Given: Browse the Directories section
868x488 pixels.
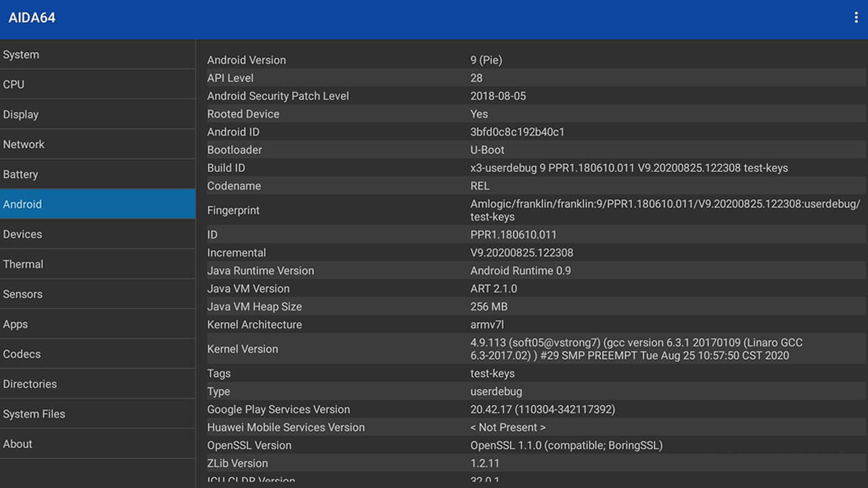Looking at the screenshot, I should click(98, 384).
